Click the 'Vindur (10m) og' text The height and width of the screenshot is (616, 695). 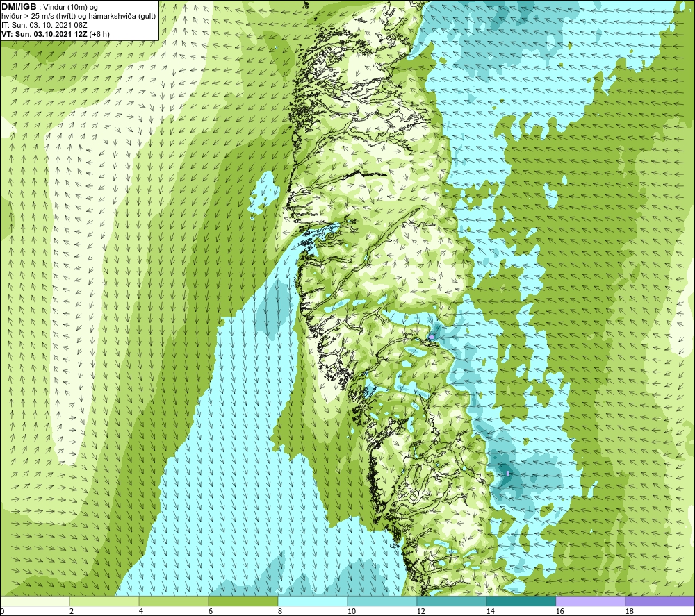click(70, 8)
